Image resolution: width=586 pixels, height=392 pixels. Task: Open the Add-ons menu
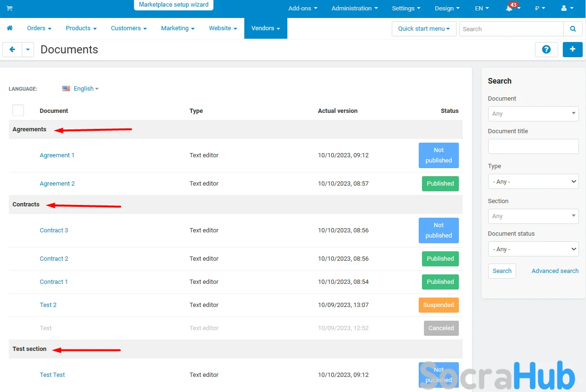click(302, 9)
